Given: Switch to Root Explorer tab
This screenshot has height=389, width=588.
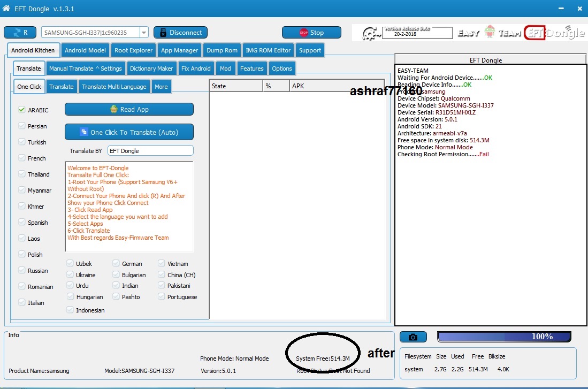Looking at the screenshot, I should click(x=134, y=50).
